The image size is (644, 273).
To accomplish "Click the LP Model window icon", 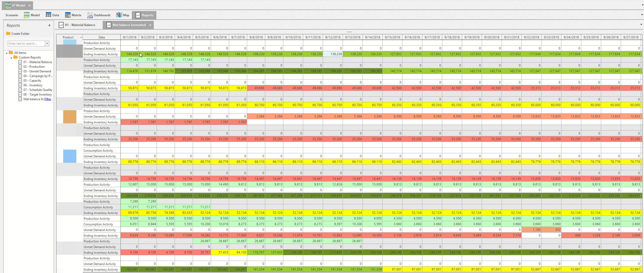I will pos(8,5).
